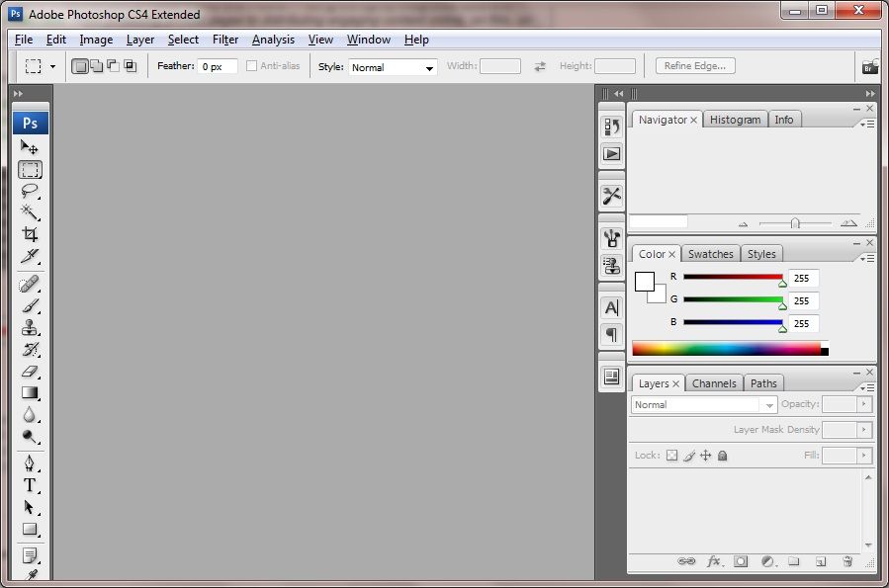This screenshot has width=889, height=588.
Task: Select the Notes tool
Action: [x=30, y=555]
